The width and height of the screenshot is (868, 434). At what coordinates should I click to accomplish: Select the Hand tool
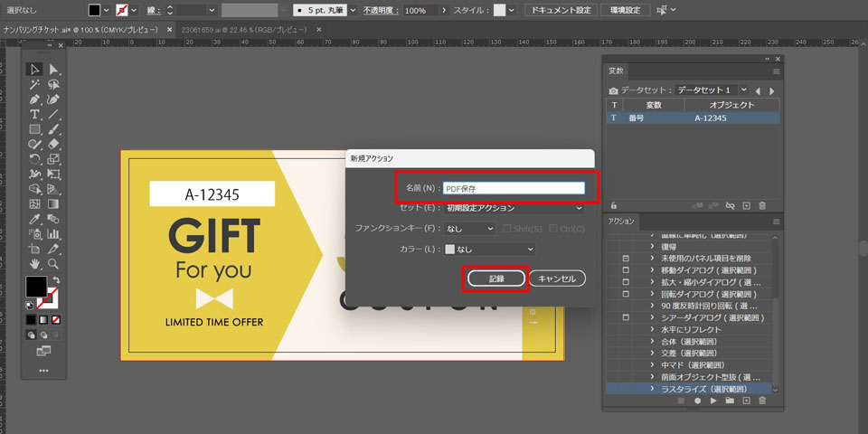34,263
